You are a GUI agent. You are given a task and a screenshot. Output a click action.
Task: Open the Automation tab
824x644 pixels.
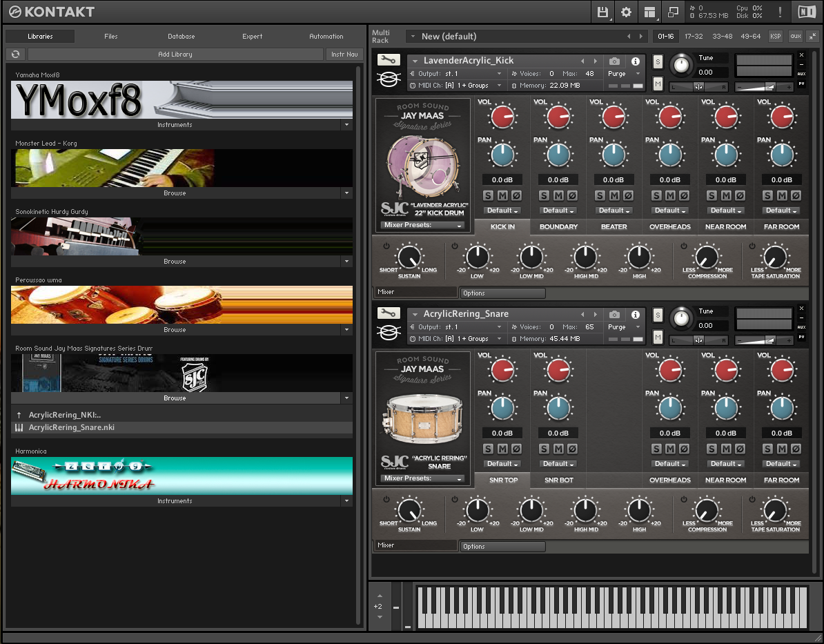(326, 37)
